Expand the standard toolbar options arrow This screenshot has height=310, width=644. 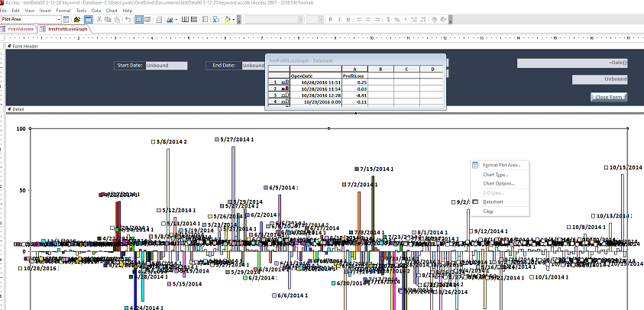point(238,19)
